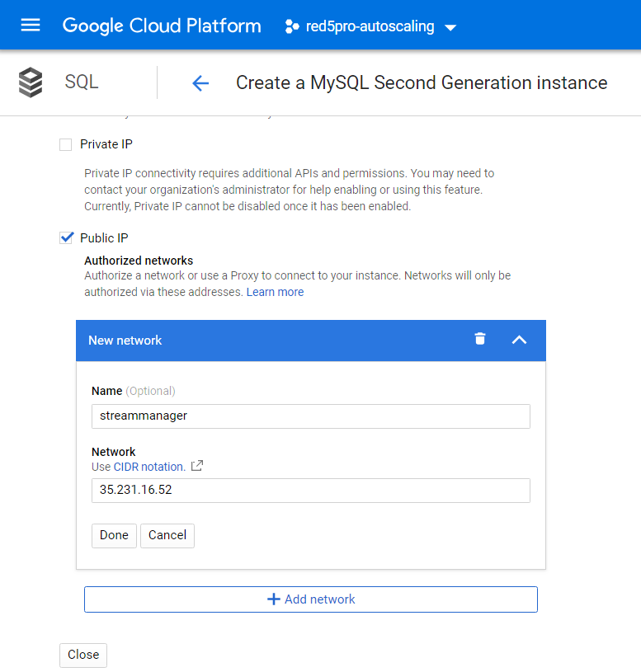The image size is (641, 672).
Task: Click the SQL section label
Action: coord(82,82)
